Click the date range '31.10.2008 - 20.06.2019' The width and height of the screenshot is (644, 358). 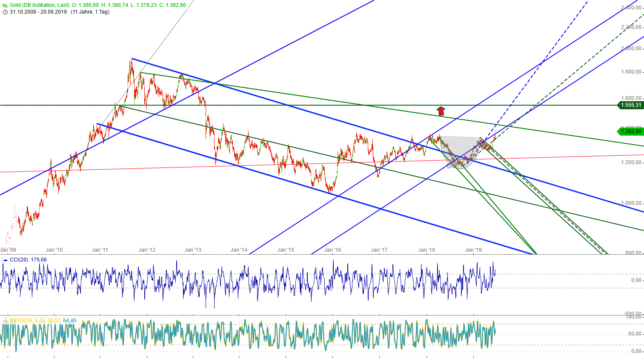(38, 12)
